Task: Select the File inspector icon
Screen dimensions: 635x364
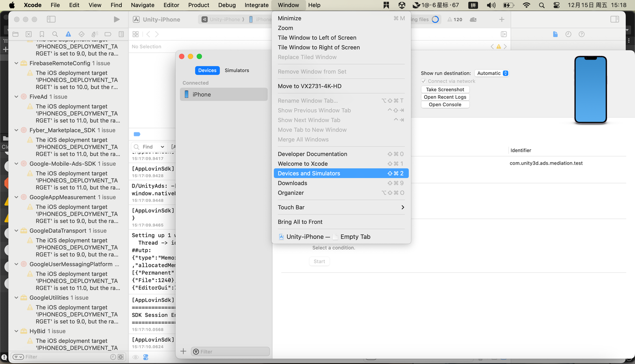Action: (x=555, y=34)
